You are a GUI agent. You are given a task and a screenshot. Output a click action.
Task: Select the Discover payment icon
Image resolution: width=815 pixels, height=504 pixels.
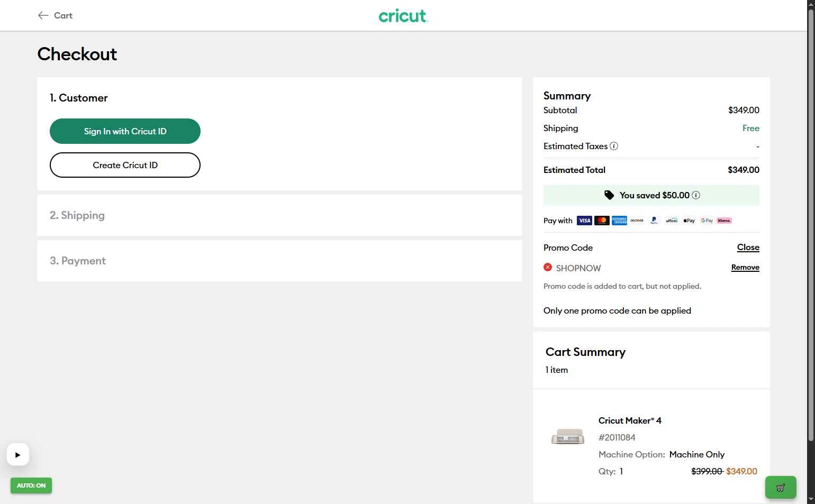(637, 221)
